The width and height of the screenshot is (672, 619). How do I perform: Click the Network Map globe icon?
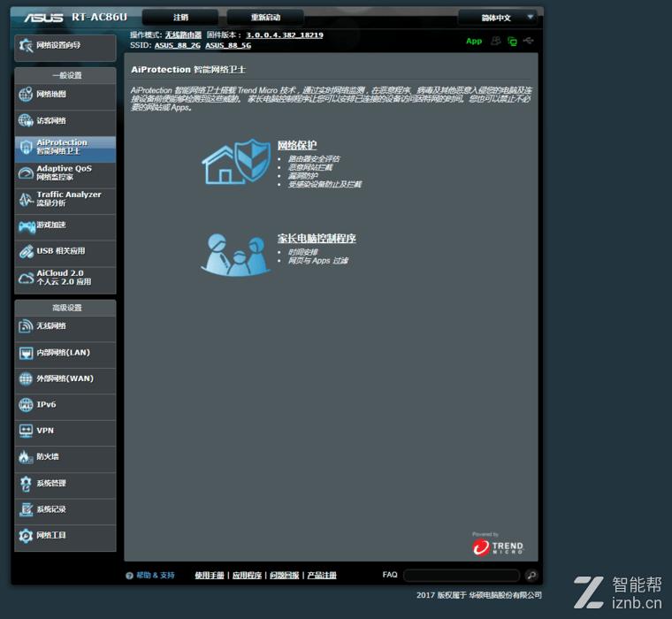(x=26, y=95)
